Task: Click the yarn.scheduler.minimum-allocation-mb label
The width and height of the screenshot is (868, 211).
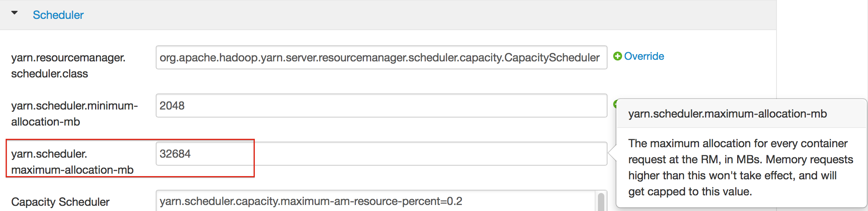Action: click(x=74, y=114)
